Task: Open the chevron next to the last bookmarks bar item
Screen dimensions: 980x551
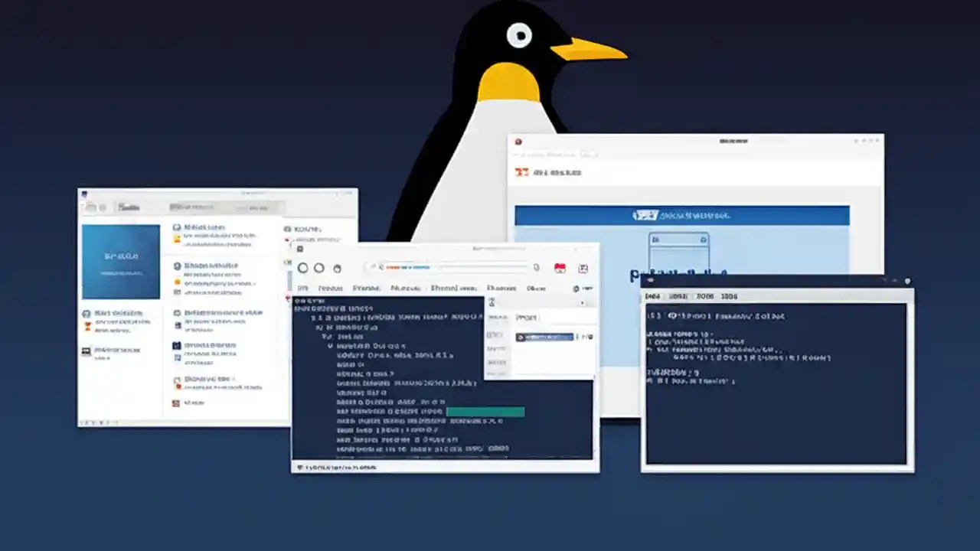Action: pyautogui.click(x=586, y=289)
